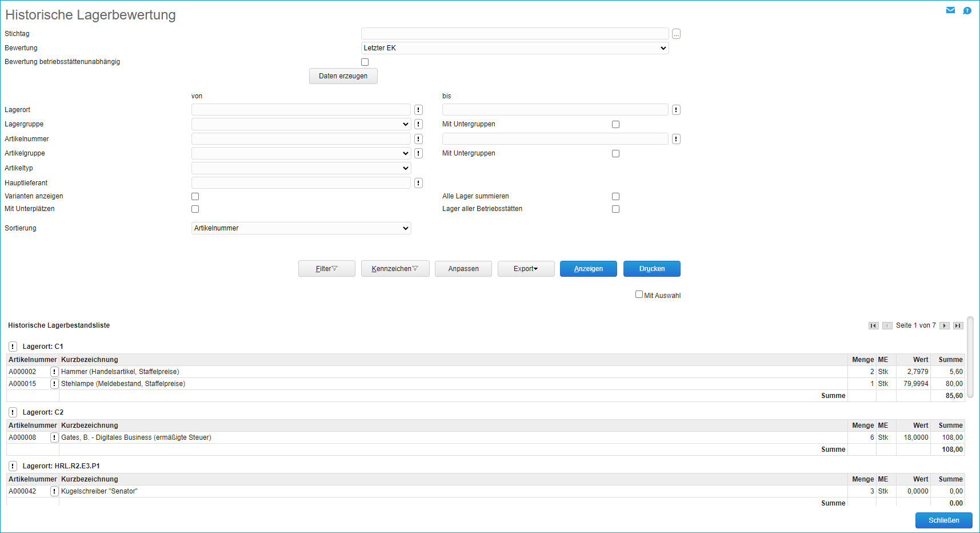Focus the Artikelnummer bis input field
The image size is (980, 533).
pos(555,139)
